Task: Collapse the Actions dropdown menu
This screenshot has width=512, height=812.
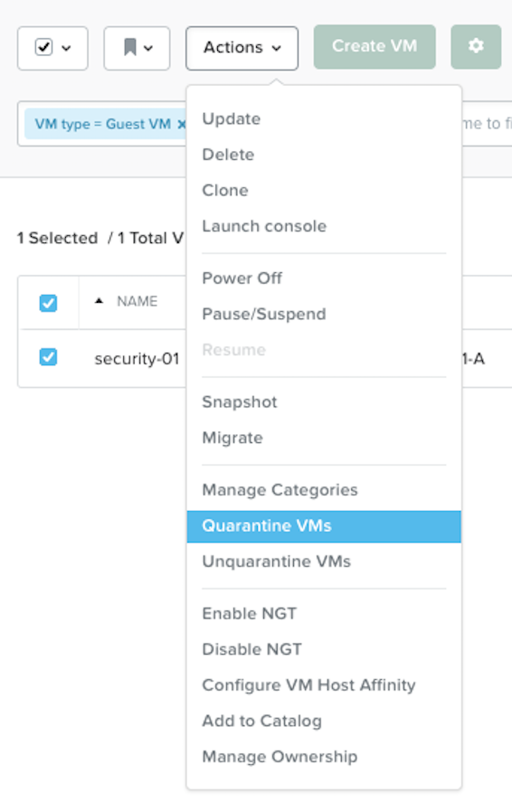Action: (x=242, y=48)
